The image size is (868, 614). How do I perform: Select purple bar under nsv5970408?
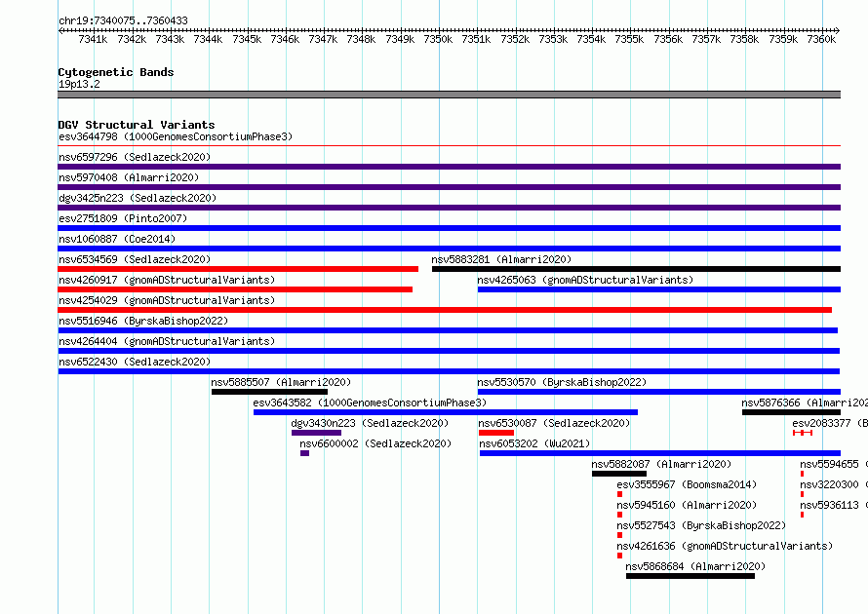click(449, 187)
